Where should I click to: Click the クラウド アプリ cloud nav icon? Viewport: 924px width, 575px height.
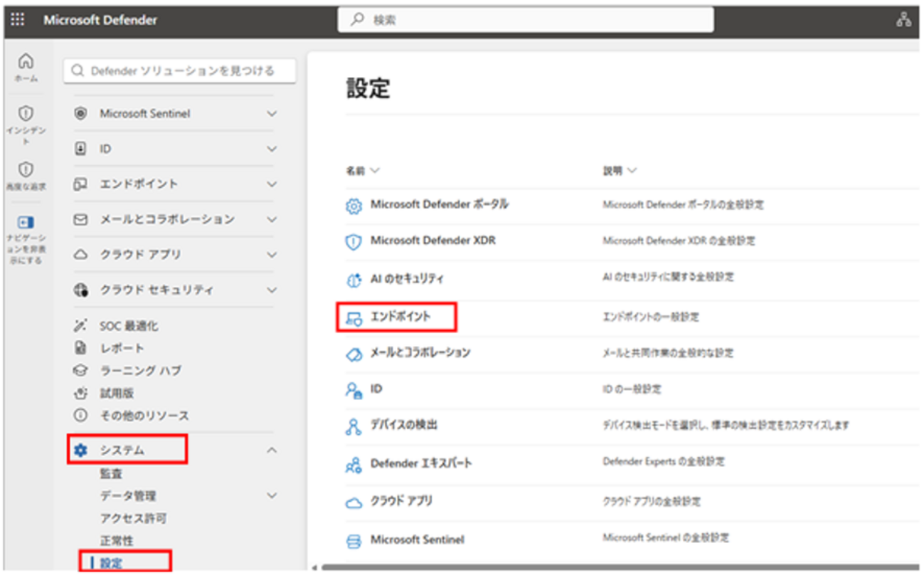pos(80,255)
